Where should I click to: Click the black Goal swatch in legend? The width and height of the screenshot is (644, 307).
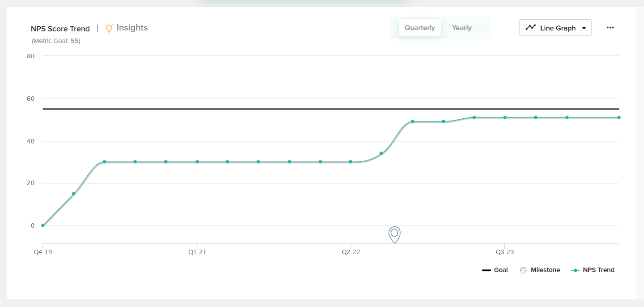pos(486,270)
